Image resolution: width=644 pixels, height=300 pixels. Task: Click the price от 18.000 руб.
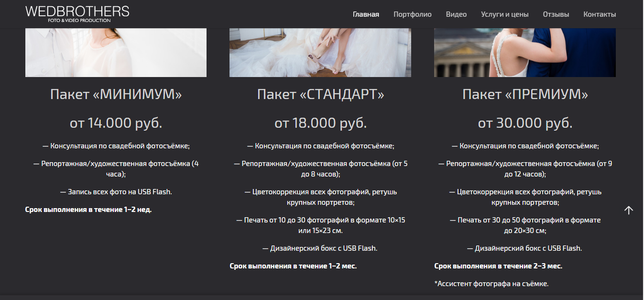(320, 123)
